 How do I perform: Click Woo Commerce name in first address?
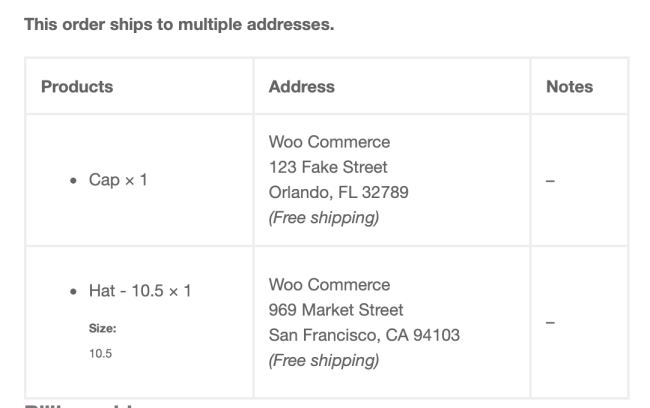tap(329, 142)
